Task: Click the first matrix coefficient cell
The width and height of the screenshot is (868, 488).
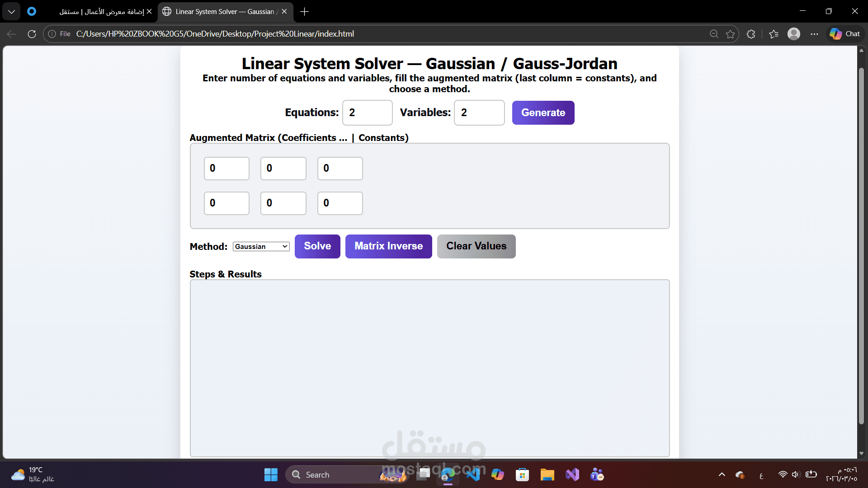Action: pos(226,168)
